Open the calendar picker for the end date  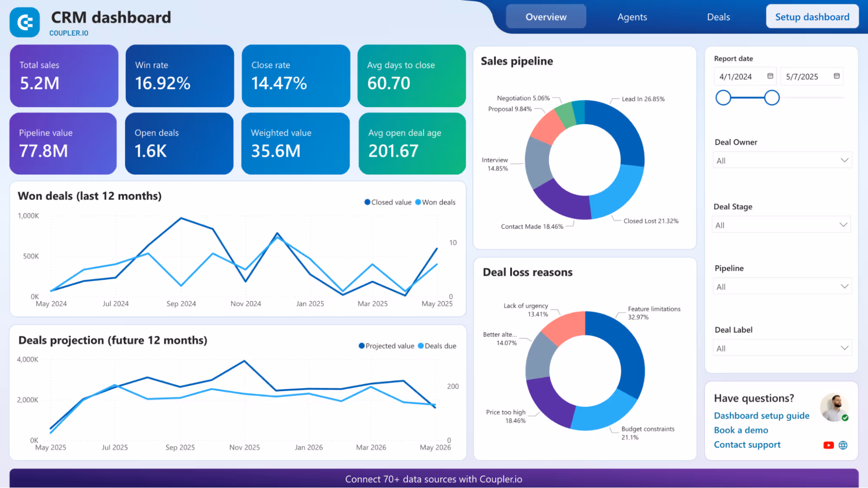838,76
